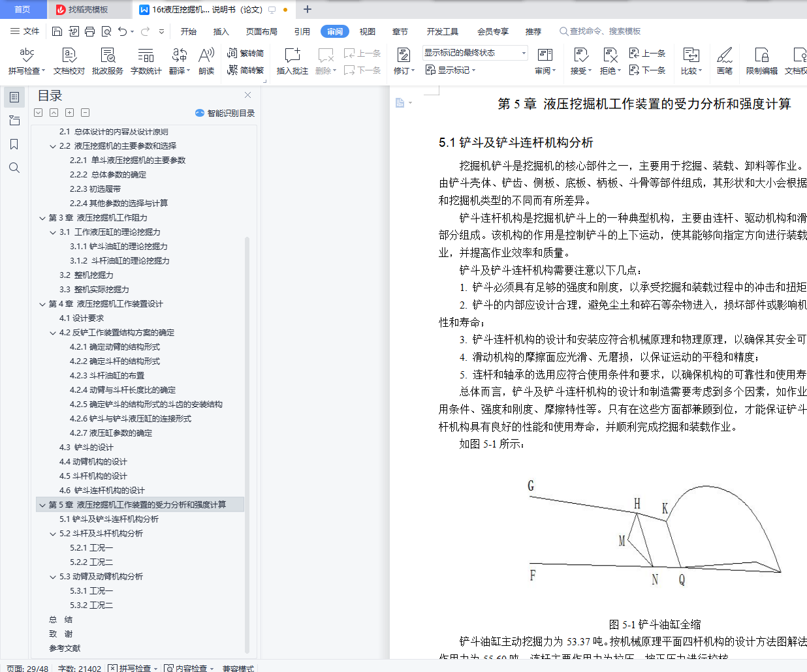The width and height of the screenshot is (807, 672).
Task: Start 朗读 read aloud feature
Action: pos(206,61)
